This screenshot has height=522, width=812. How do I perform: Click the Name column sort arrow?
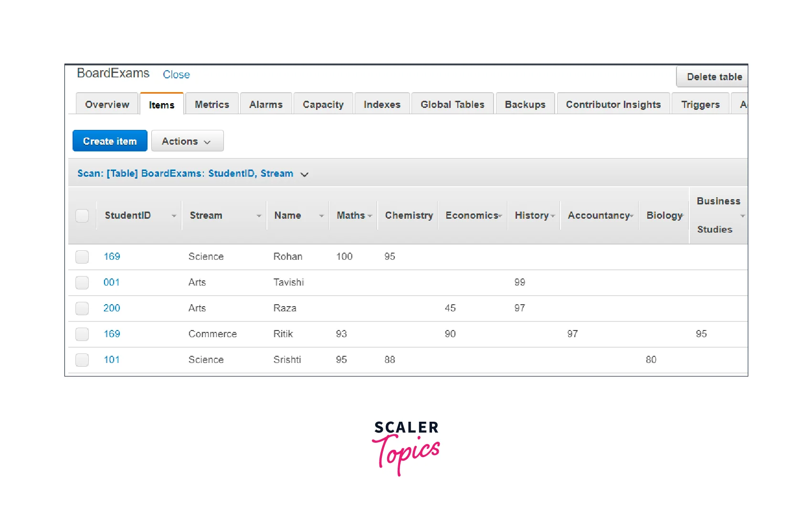click(x=321, y=216)
